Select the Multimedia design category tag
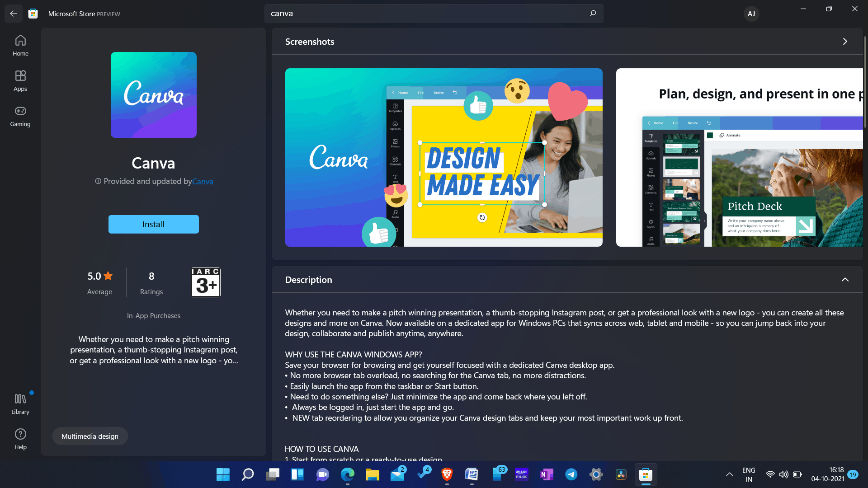Viewport: 868px width, 488px height. [x=90, y=436]
